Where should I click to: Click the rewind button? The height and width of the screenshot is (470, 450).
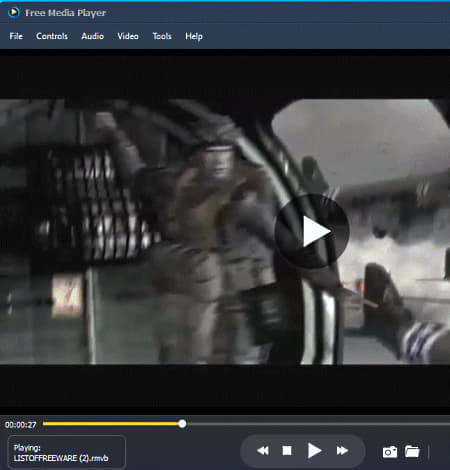pos(263,451)
